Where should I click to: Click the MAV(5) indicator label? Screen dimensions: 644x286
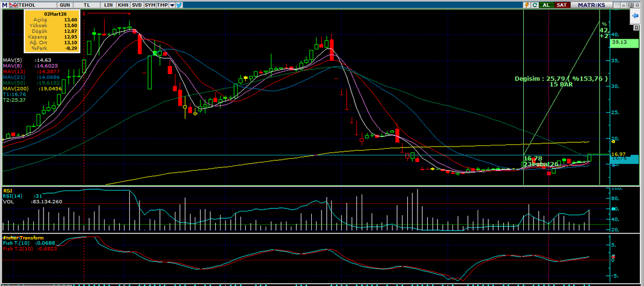click(12, 60)
